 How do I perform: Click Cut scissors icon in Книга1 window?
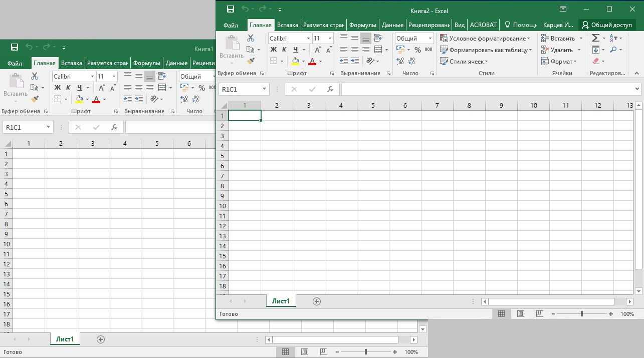click(x=35, y=76)
